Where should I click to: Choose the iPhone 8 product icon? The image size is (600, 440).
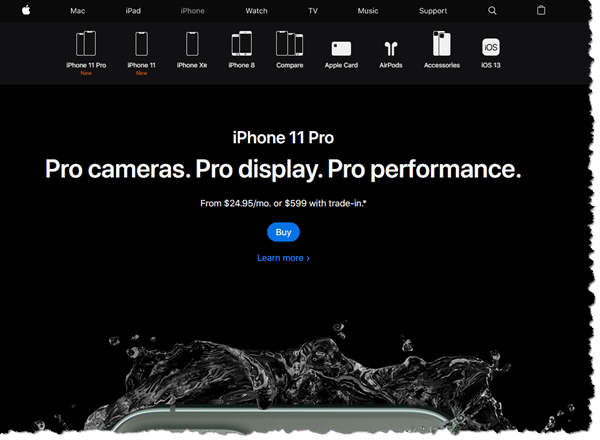tap(241, 44)
